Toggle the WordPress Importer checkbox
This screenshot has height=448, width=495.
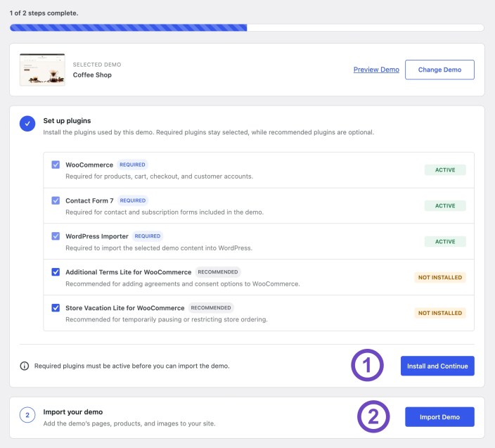click(x=56, y=236)
